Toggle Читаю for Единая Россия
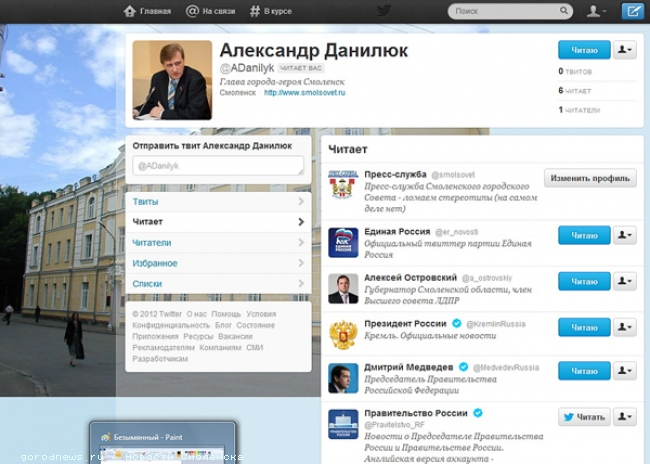 coord(583,235)
